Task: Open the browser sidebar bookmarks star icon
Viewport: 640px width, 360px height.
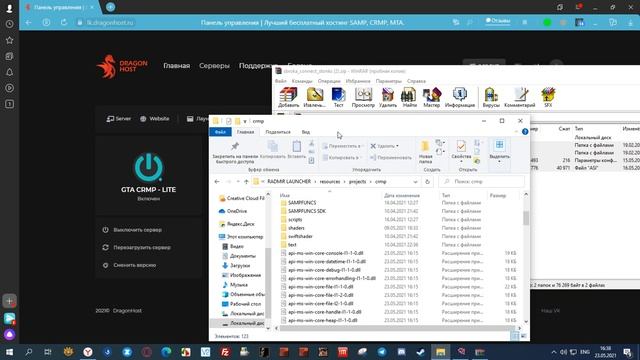Action: (9, 40)
